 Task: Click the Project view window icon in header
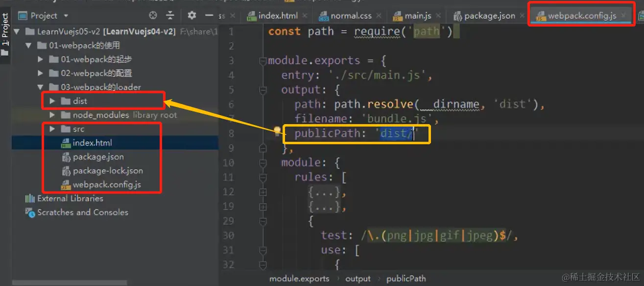(x=23, y=16)
